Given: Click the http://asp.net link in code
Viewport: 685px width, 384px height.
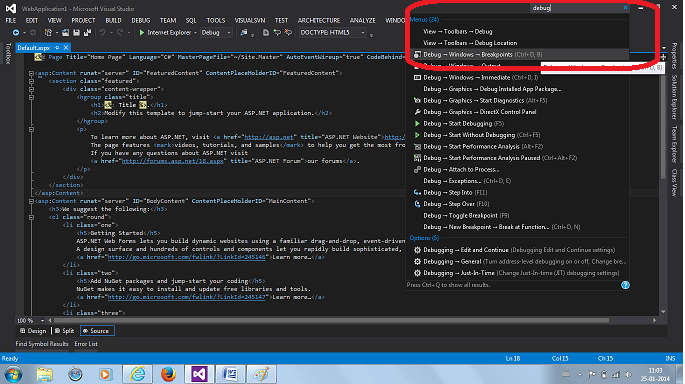Looking at the screenshot, I should tap(269, 137).
